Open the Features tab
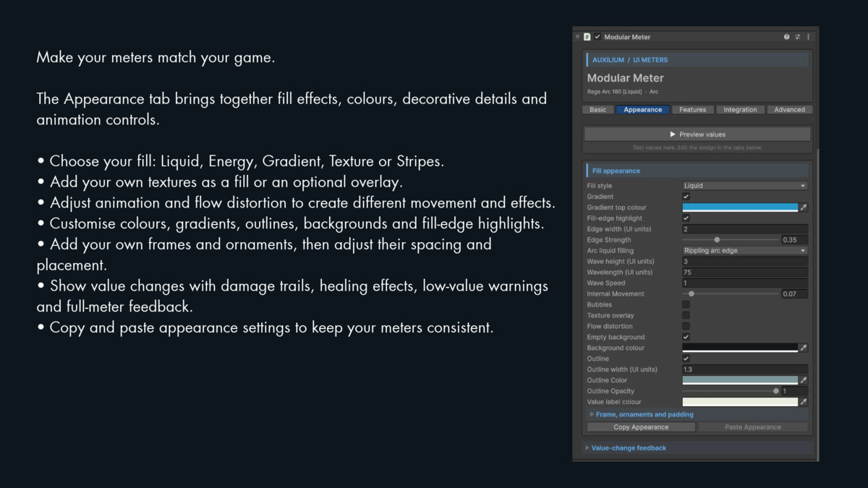 (x=692, y=110)
